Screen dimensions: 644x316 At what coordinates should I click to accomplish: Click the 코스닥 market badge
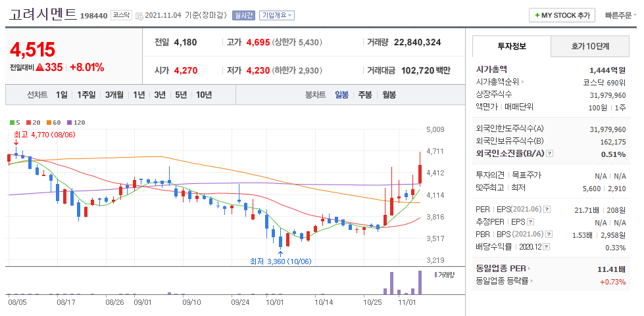pos(121,16)
